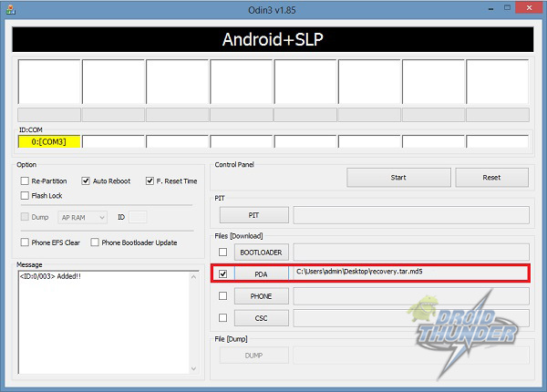
Task: Enable Phone Bootloader Update checkbox
Action: (95, 242)
